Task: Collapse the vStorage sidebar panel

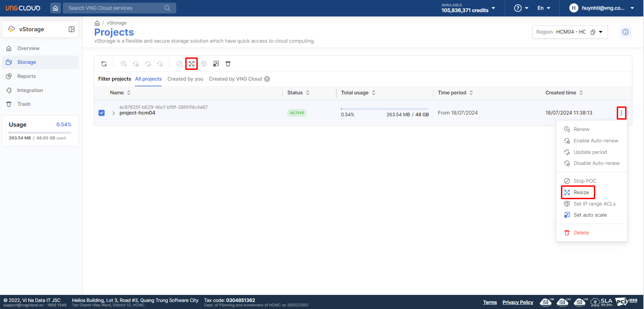Action: click(x=72, y=29)
